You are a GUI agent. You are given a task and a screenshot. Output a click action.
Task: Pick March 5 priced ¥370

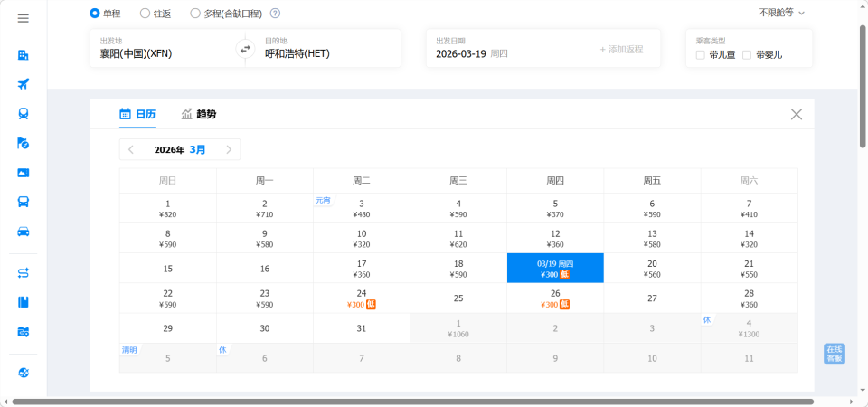(555, 208)
